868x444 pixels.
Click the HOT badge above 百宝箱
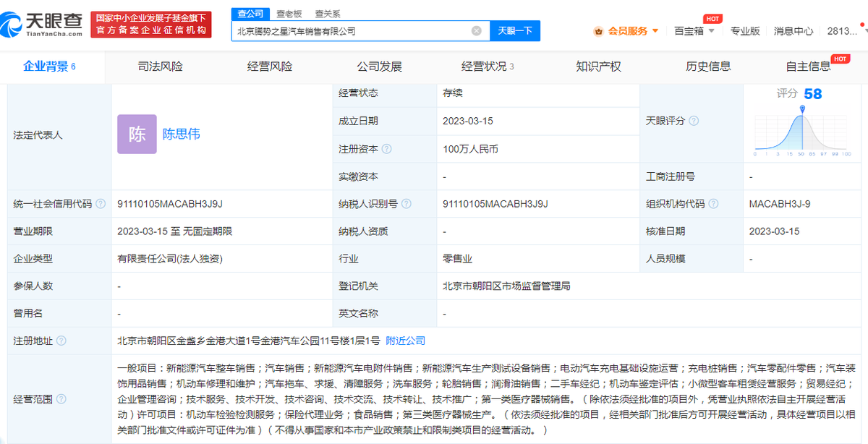[x=712, y=19]
